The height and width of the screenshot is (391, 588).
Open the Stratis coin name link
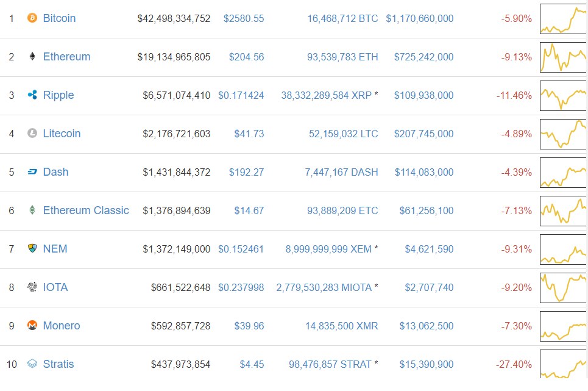coord(58,364)
